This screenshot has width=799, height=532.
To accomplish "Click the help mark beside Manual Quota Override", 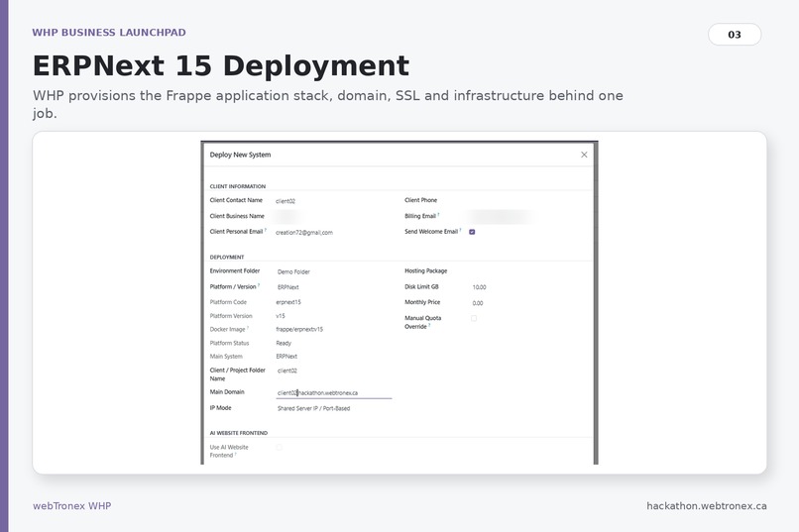I will (x=429, y=325).
